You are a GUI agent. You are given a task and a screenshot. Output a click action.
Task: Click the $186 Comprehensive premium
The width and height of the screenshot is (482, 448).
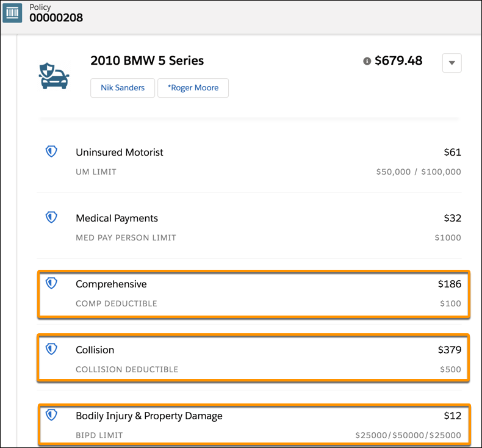click(450, 284)
